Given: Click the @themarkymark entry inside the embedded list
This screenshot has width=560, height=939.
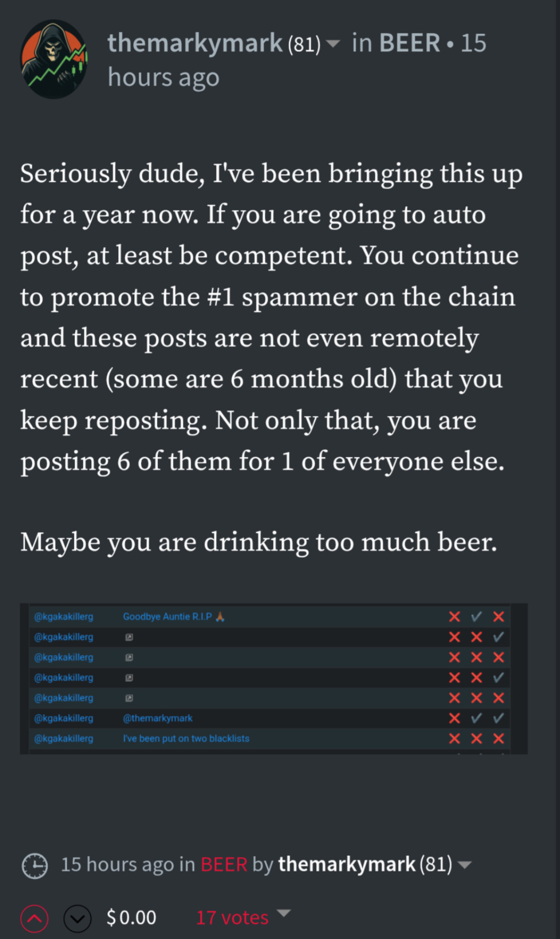Looking at the screenshot, I should 158,718.
